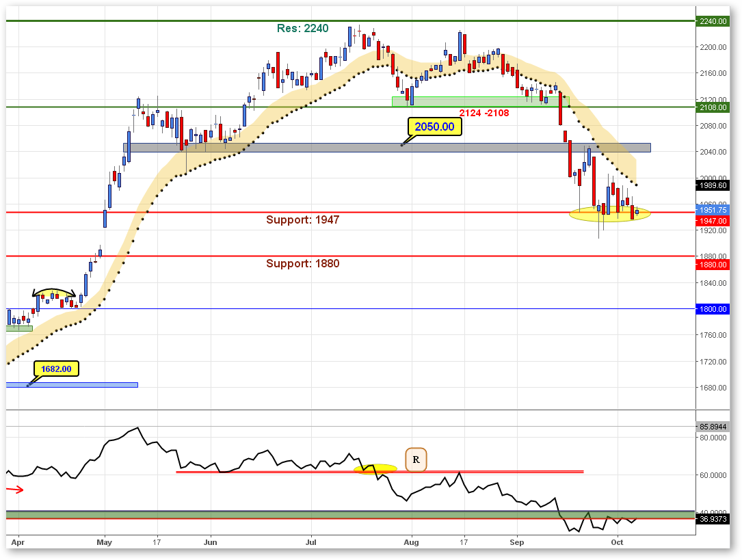Click the 85.8944 indicator value tag
Image resolution: width=742 pixels, height=560 pixels.
(x=713, y=427)
